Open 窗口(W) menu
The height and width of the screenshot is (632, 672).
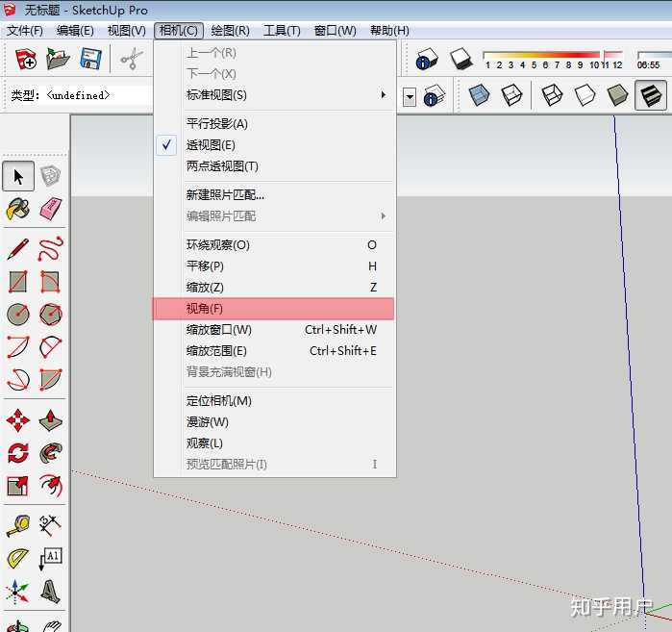click(335, 31)
